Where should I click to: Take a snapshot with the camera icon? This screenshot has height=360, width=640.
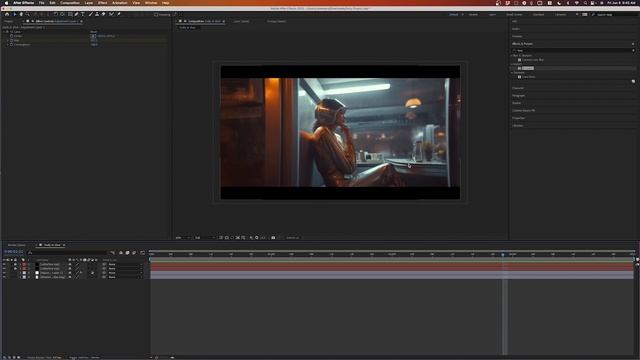(x=273, y=238)
